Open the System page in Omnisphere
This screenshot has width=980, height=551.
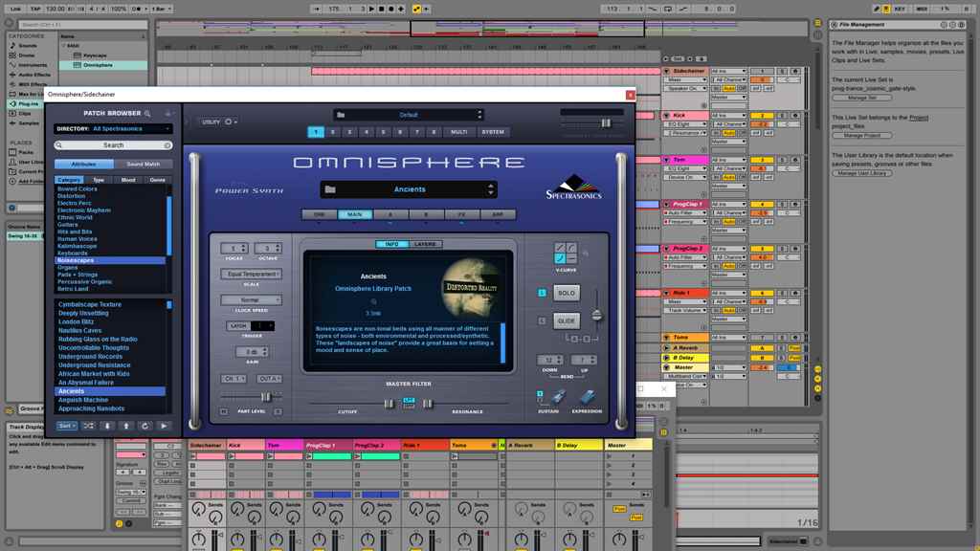click(x=493, y=132)
